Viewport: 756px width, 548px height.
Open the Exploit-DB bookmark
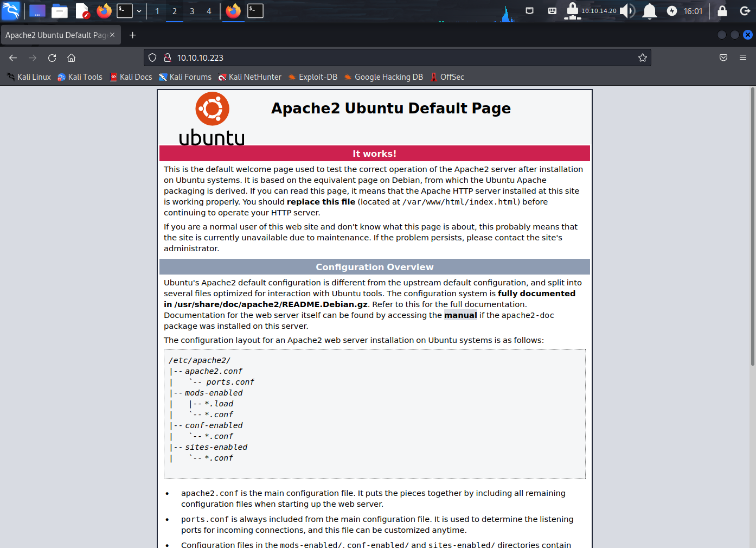coord(313,77)
